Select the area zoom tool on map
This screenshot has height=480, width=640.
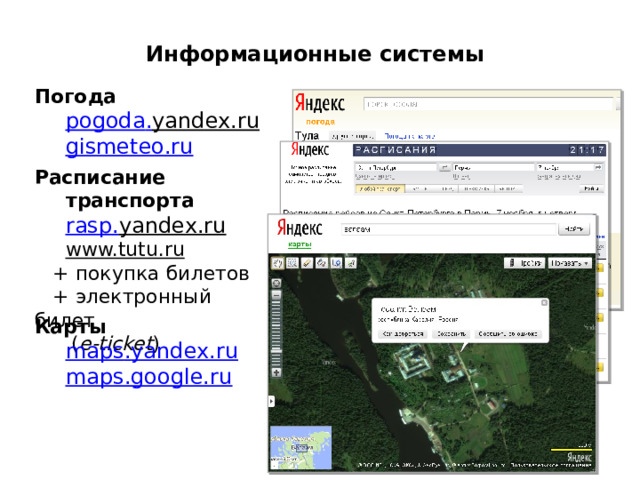(292, 263)
